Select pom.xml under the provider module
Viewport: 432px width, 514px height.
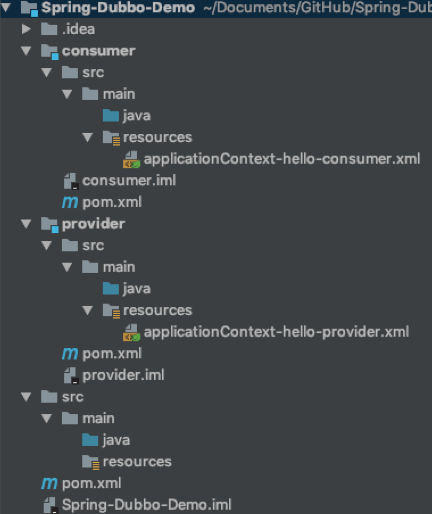pyautogui.click(x=102, y=354)
